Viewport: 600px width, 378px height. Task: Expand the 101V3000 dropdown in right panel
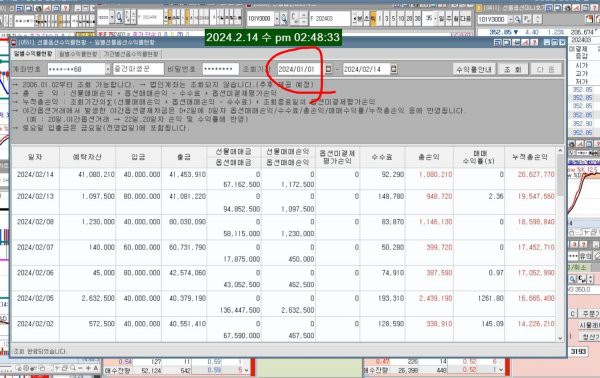510,19
